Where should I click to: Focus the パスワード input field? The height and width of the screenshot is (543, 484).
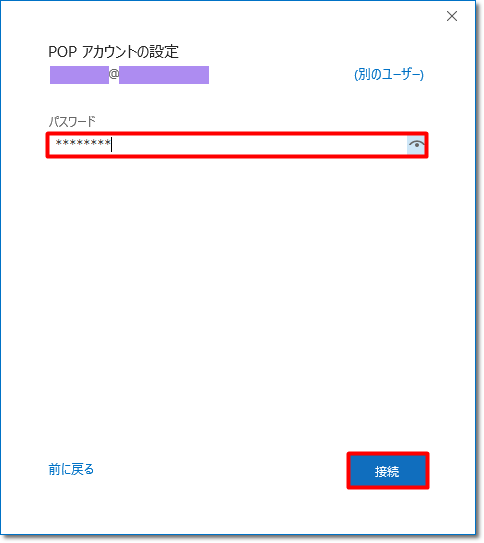[x=237, y=145]
